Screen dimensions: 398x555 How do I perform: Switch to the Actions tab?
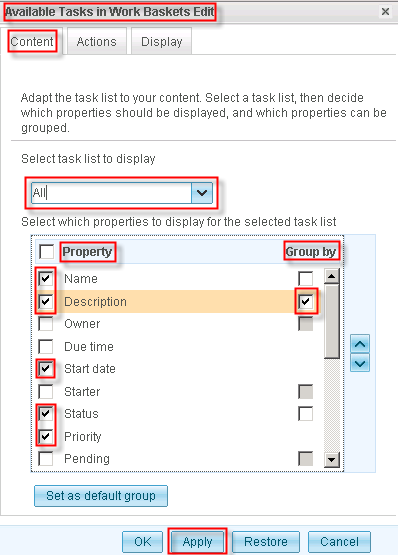[x=97, y=41]
